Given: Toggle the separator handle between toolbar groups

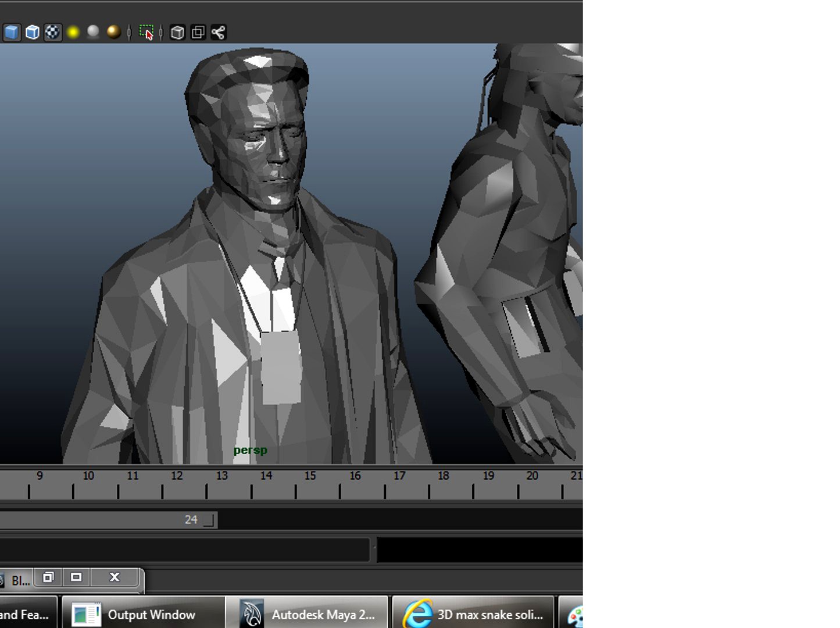Looking at the screenshot, I should (x=129, y=32).
